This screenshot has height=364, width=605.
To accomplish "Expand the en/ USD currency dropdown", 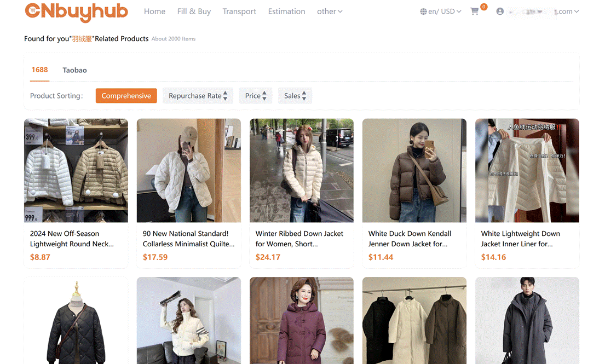I will [x=445, y=11].
